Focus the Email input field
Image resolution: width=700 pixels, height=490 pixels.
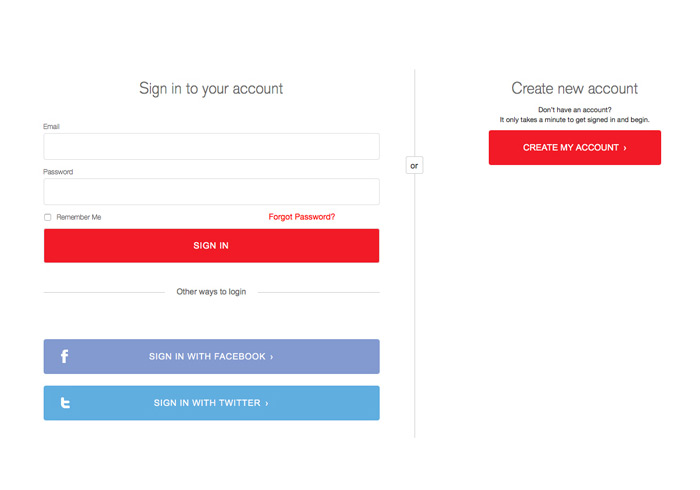[212, 146]
